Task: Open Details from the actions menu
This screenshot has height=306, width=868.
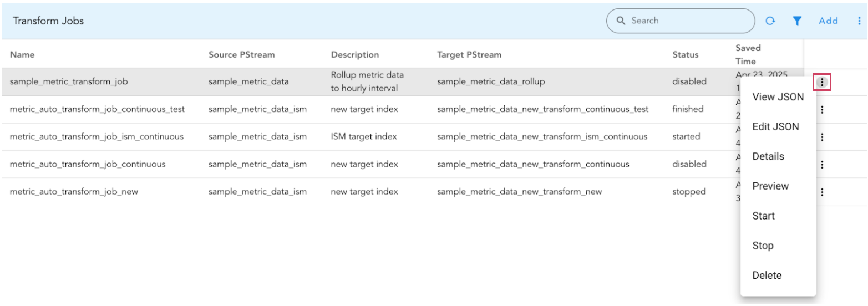Action: click(768, 156)
